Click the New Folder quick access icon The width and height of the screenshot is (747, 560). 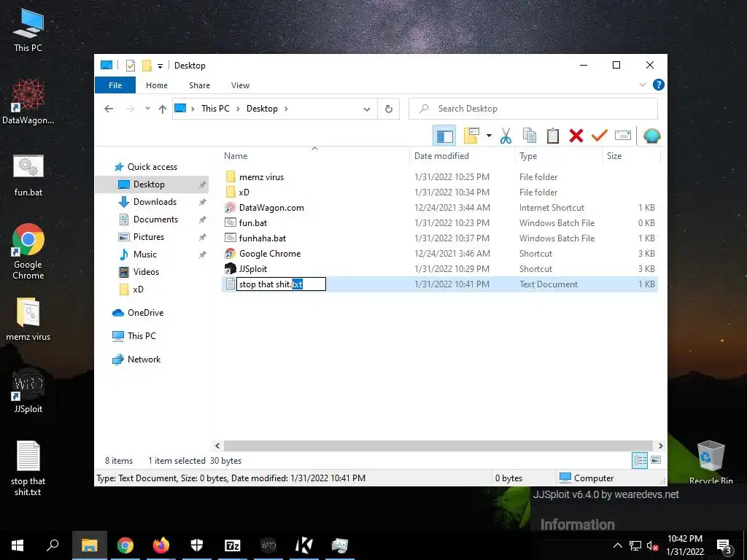click(x=147, y=66)
